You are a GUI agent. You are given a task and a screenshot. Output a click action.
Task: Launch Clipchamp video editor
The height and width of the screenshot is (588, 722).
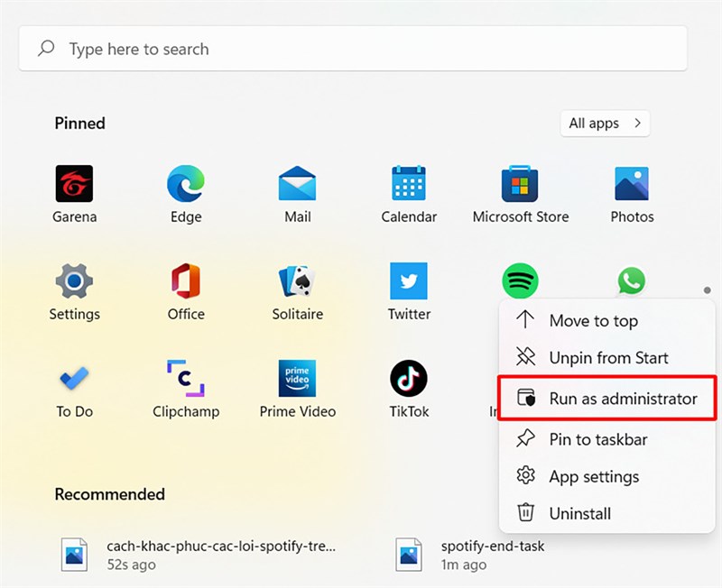(186, 379)
